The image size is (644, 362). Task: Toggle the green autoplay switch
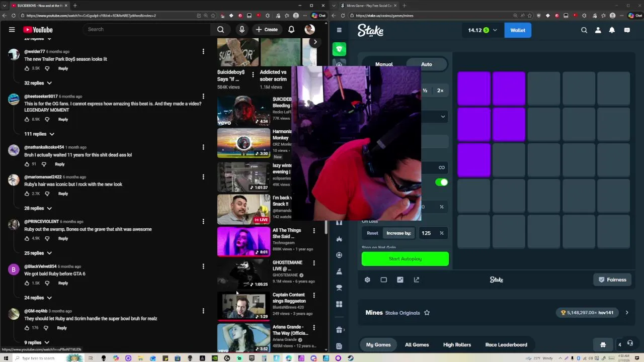click(x=441, y=182)
